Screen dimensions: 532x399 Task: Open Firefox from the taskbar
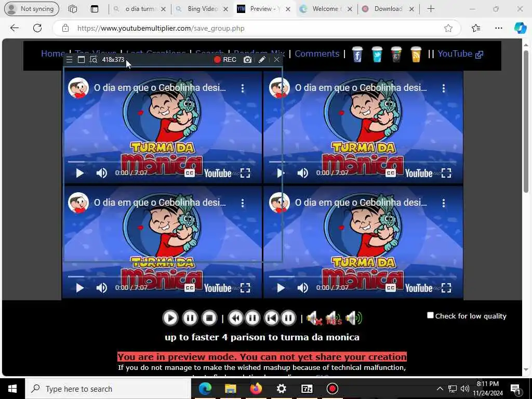[256, 389]
